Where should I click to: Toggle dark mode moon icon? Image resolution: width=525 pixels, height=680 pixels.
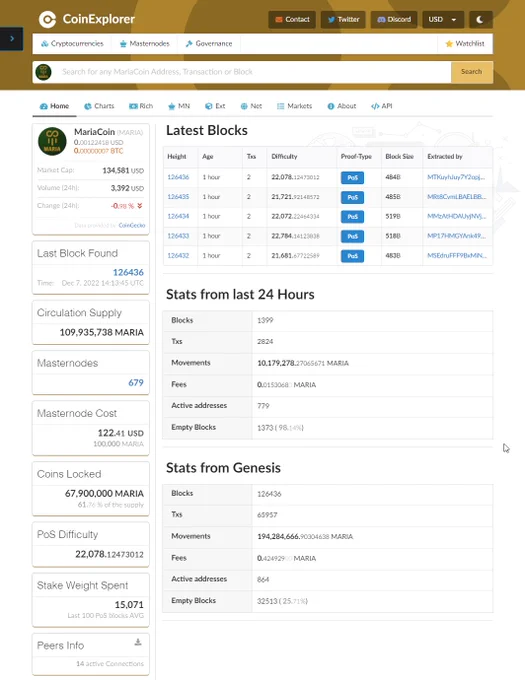click(480, 20)
